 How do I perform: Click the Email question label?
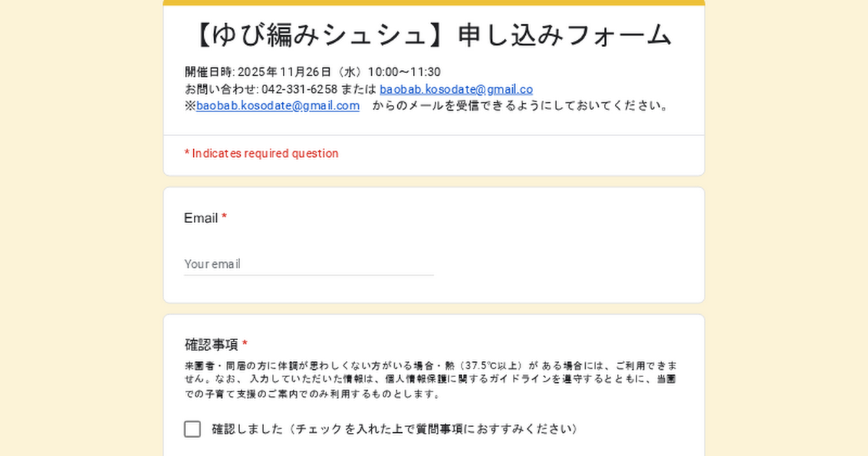pos(201,218)
